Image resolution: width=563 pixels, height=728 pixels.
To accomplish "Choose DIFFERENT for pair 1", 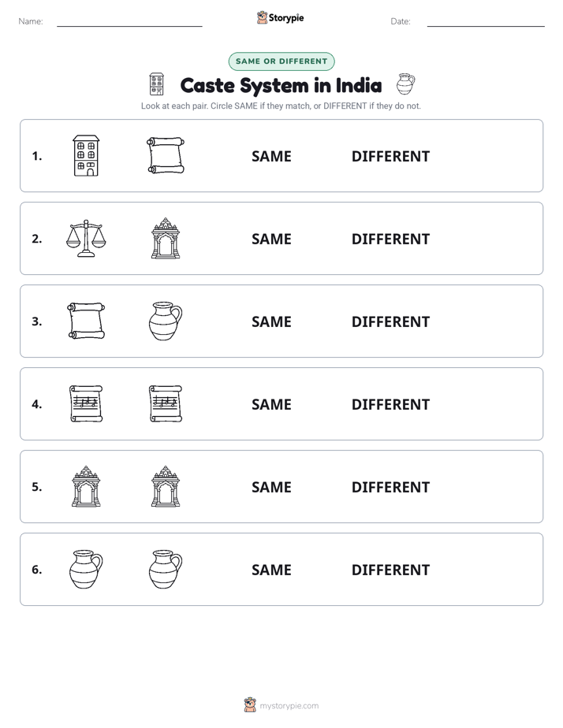I will pos(390,156).
